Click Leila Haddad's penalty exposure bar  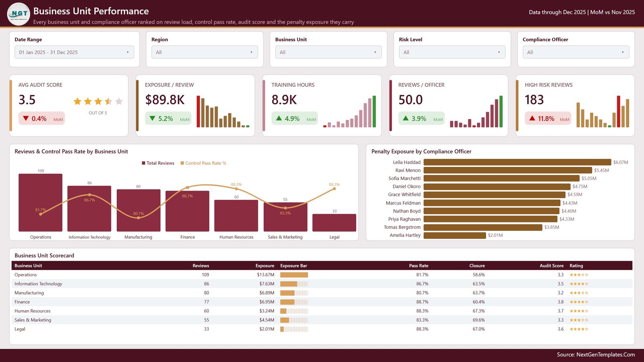(517, 162)
